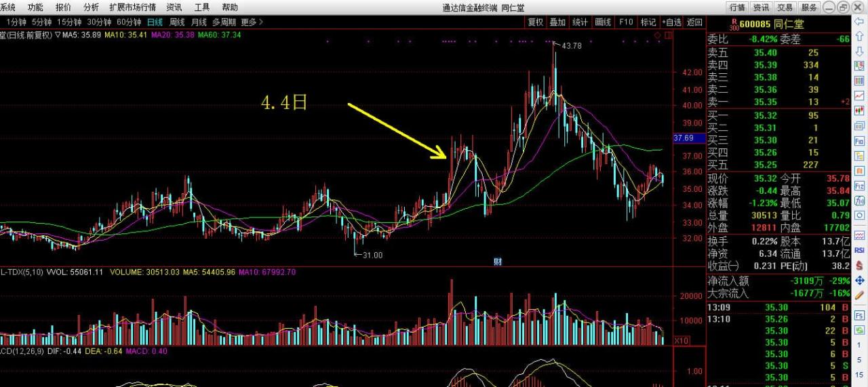Select the 5 period shortcut in sidebar

click(859, 360)
